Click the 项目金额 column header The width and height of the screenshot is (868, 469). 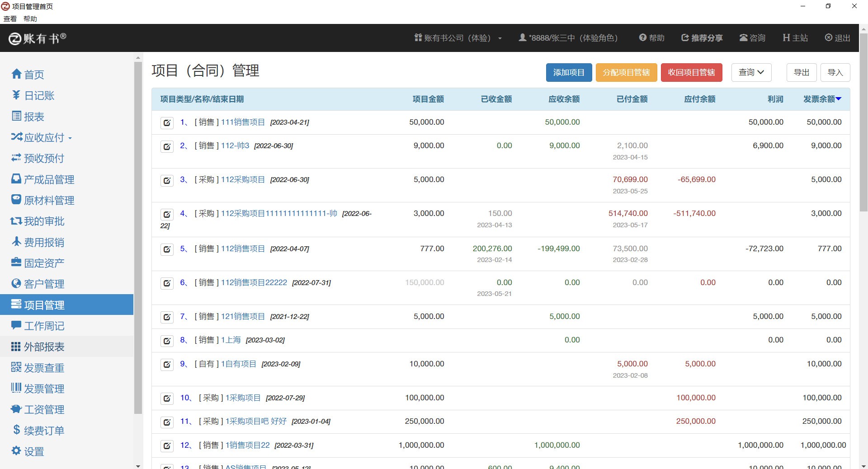point(428,99)
